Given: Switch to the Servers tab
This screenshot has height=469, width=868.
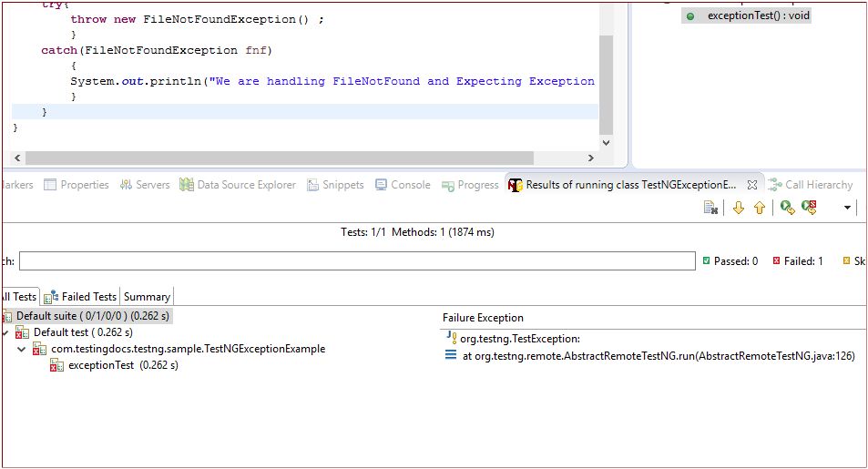Looking at the screenshot, I should pyautogui.click(x=145, y=185).
